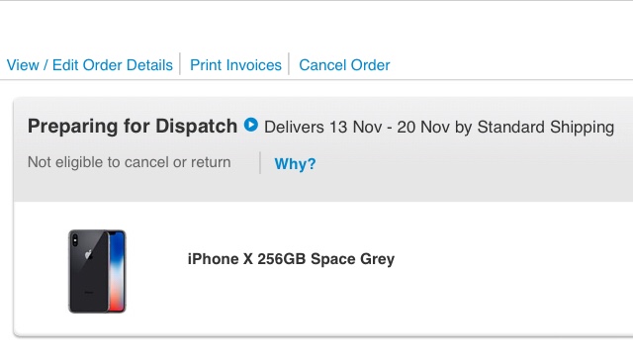Click the colorful front display of the iPhone image
The width and height of the screenshot is (633, 364).
pyautogui.click(x=117, y=272)
